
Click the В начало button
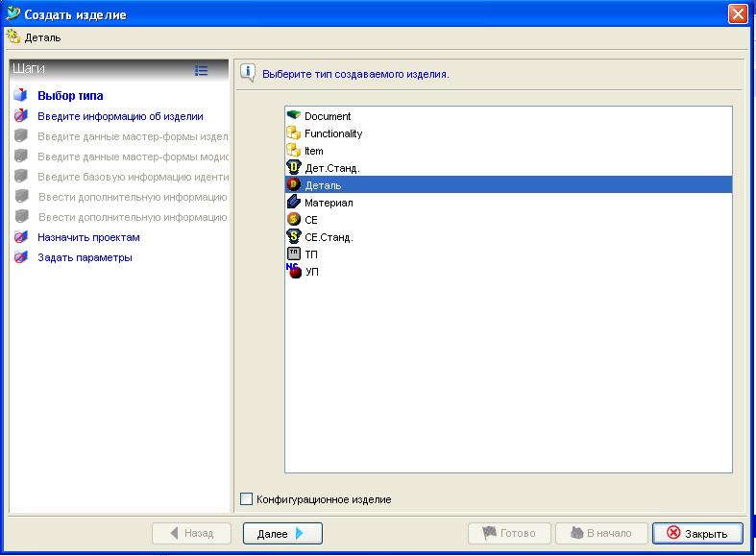tap(601, 533)
